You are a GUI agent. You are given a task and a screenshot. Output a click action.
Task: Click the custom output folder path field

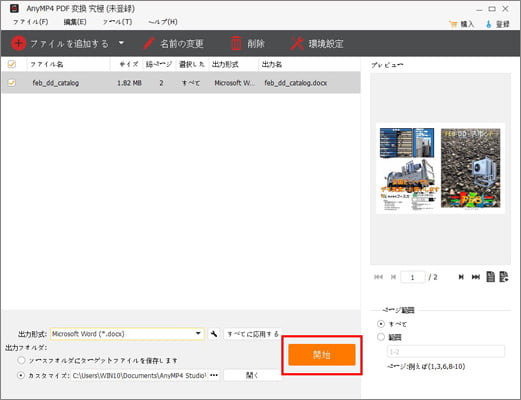139,375
